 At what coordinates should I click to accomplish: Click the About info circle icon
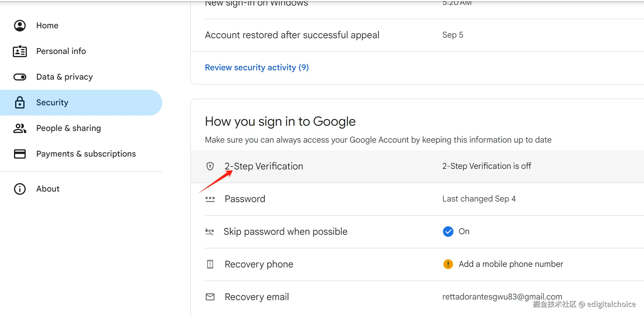pyautogui.click(x=20, y=189)
